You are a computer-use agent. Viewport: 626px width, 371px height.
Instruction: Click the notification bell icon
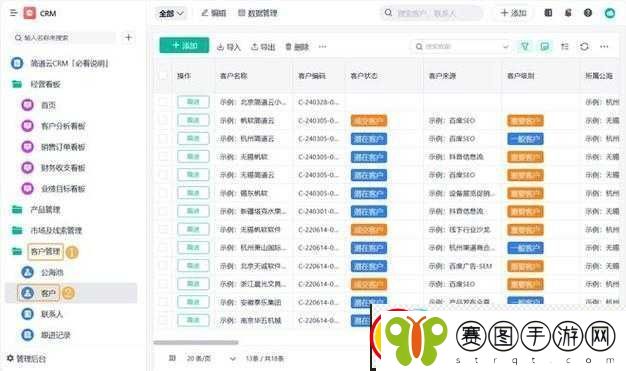coord(568,13)
